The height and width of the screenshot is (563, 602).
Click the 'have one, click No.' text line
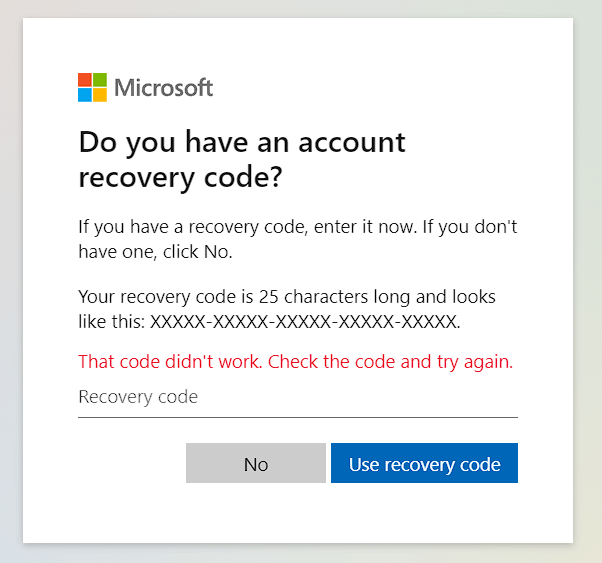[155, 251]
